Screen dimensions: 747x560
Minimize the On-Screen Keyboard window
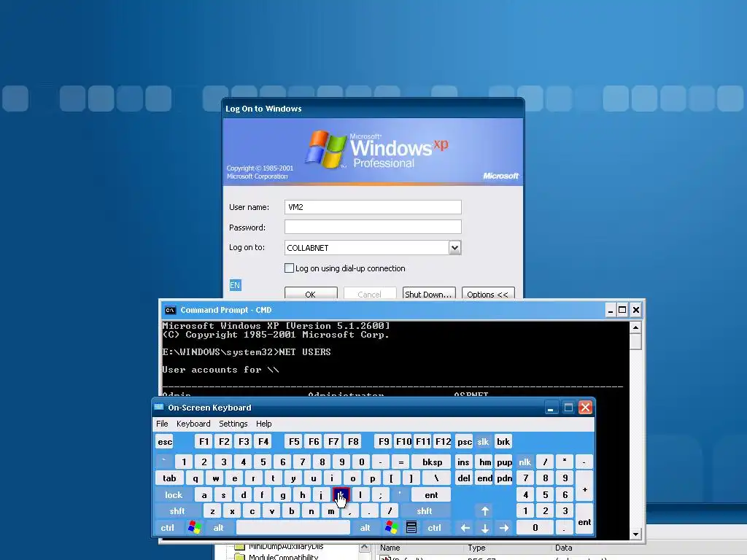click(551, 408)
